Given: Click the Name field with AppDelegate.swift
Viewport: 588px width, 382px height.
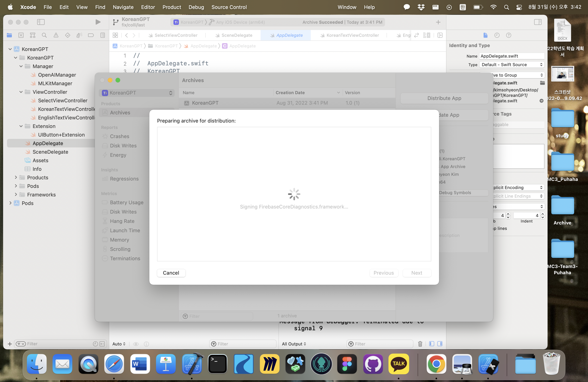Looking at the screenshot, I should pos(512,56).
